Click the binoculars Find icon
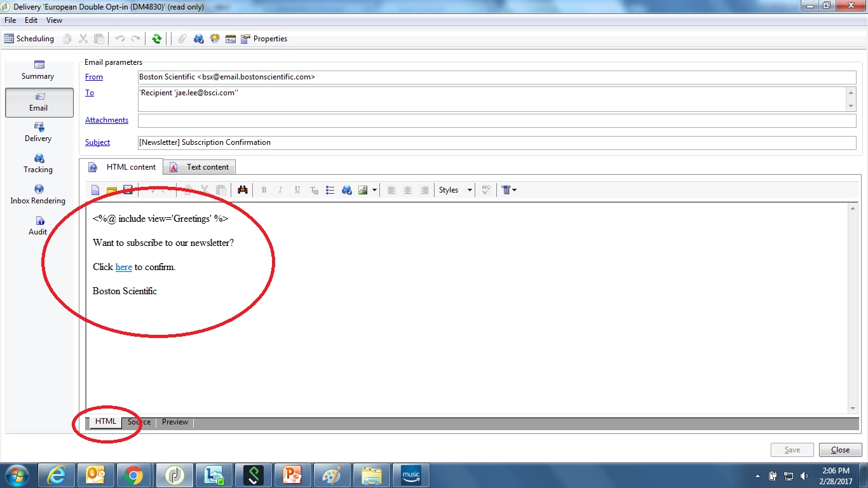868x488 pixels. coord(242,190)
